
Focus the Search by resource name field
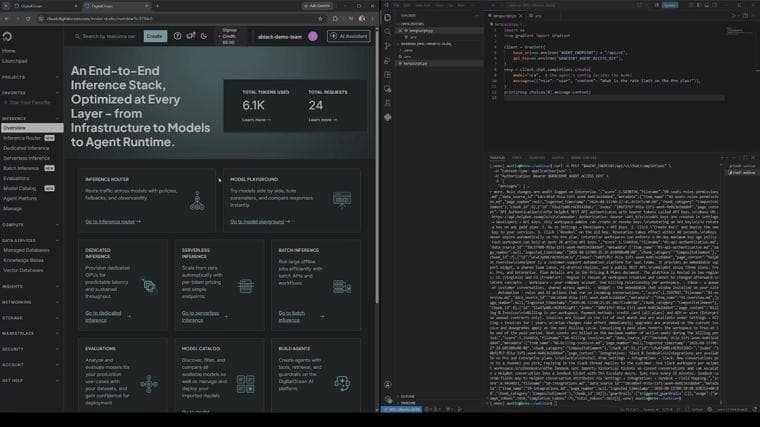pyautogui.click(x=106, y=36)
